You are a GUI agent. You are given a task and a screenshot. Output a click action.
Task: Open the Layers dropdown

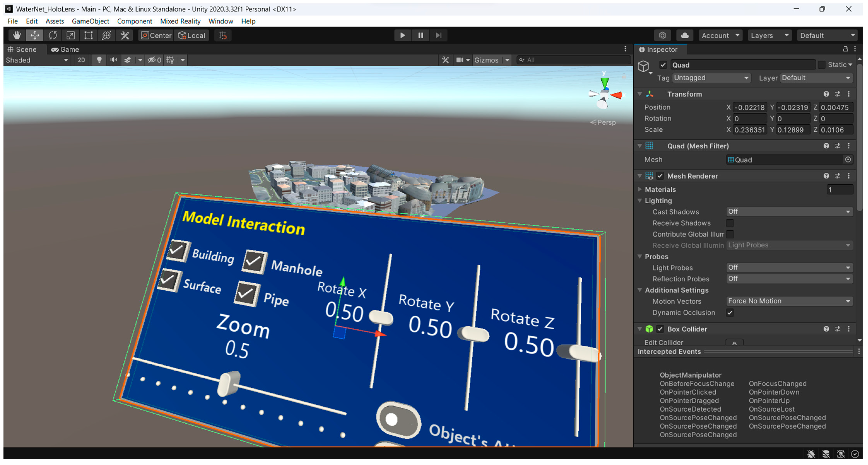pos(769,35)
